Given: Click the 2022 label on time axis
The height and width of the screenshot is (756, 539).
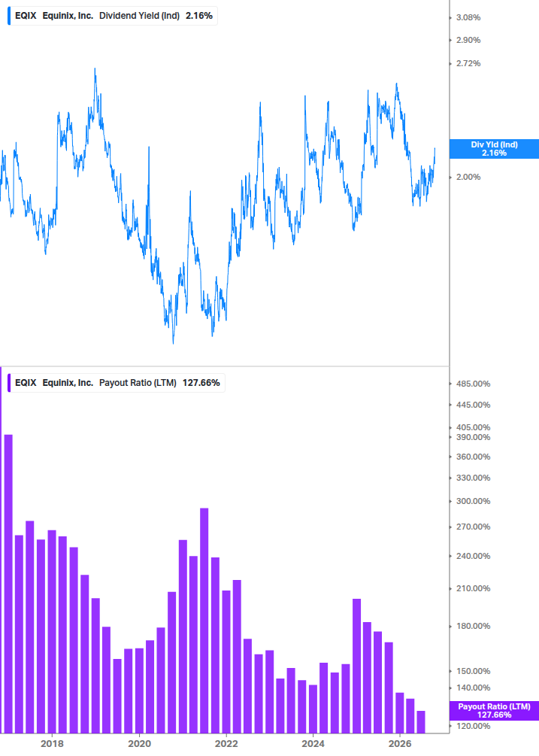Looking at the screenshot, I should 226,743.
